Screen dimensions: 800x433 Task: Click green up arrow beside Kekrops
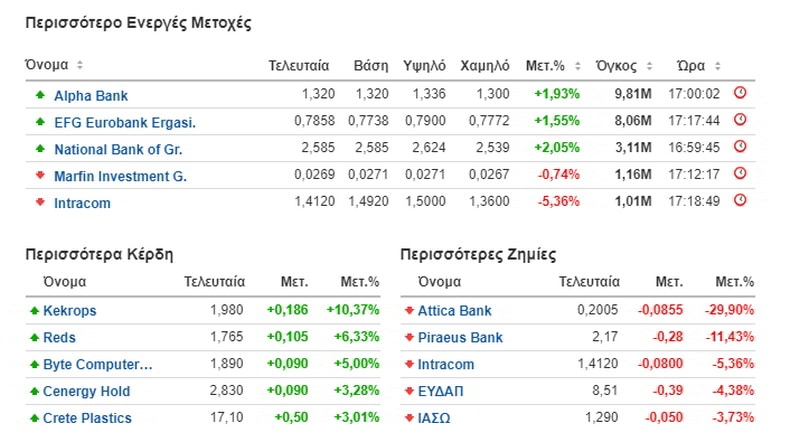point(35,310)
